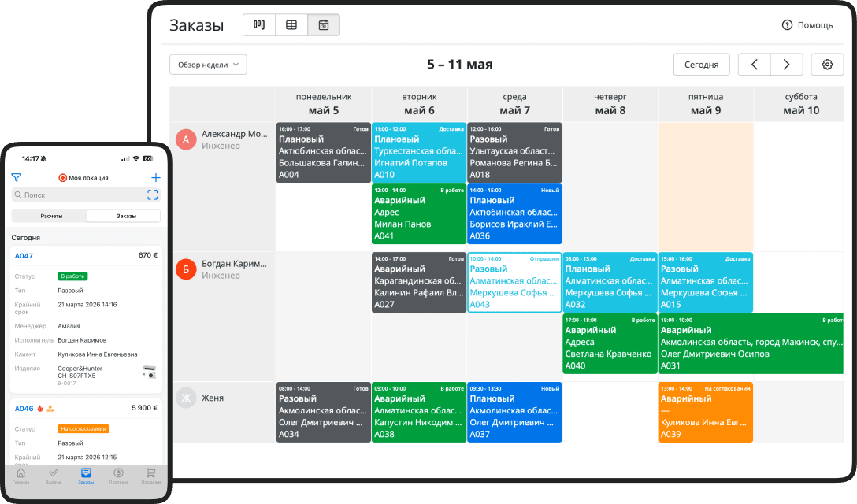Tap the plus icon to add order
857x504 pixels.
click(x=156, y=178)
